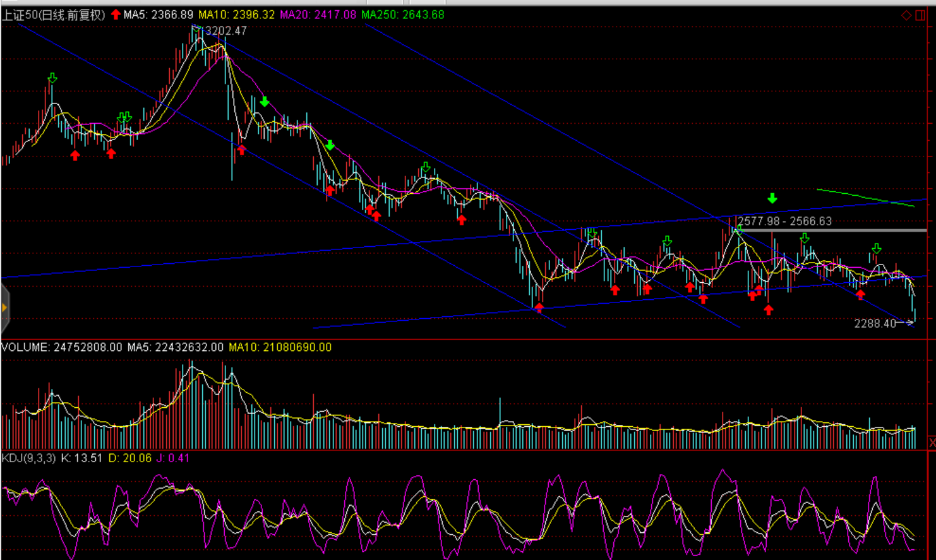Click the 2288.40 low price label
This screenshot has width=936, height=560.
(875, 323)
